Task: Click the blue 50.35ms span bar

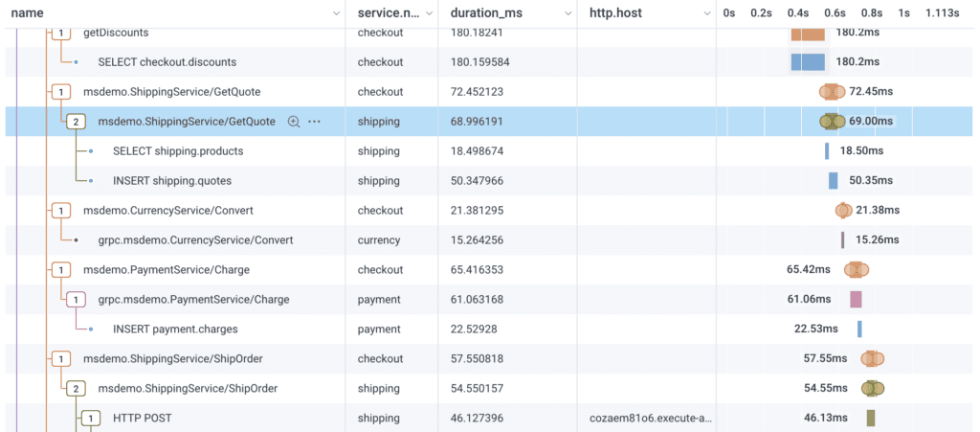Action: pyautogui.click(x=833, y=180)
